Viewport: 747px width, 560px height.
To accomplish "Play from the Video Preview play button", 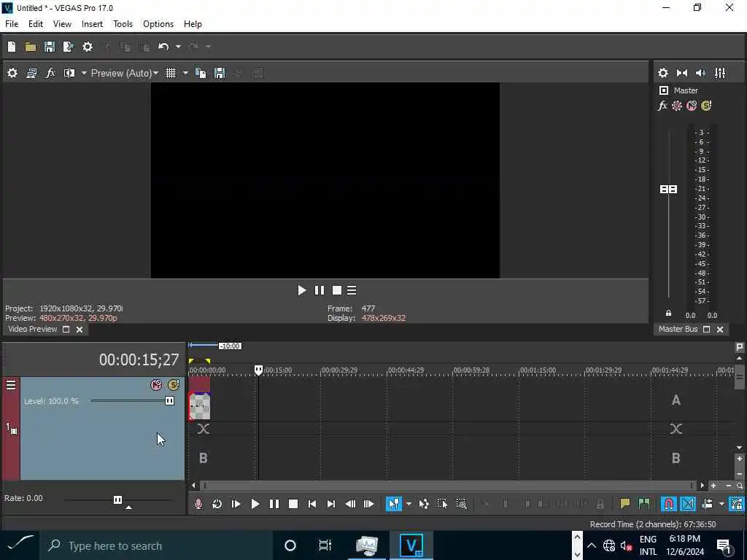I will [301, 290].
